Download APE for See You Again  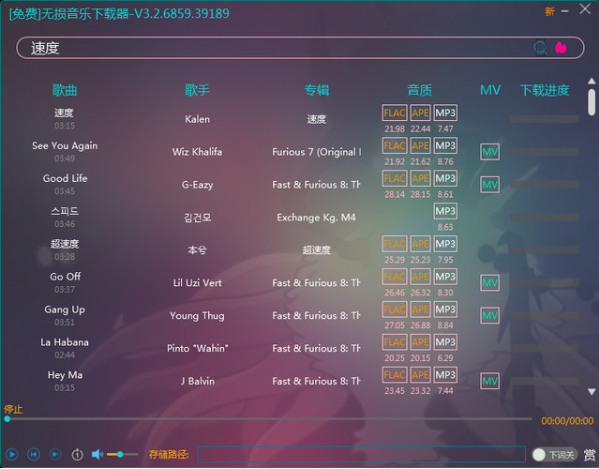tap(420, 146)
